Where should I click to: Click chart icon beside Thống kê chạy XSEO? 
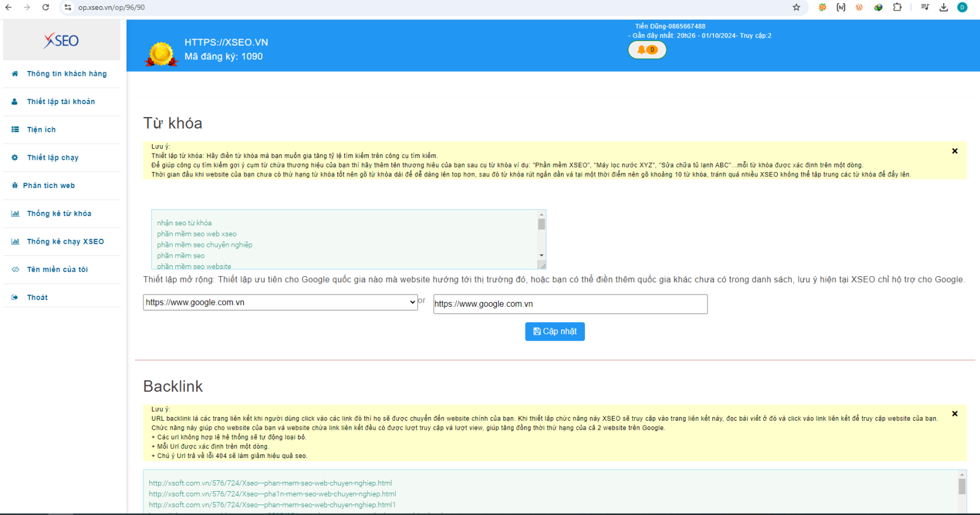(x=15, y=241)
